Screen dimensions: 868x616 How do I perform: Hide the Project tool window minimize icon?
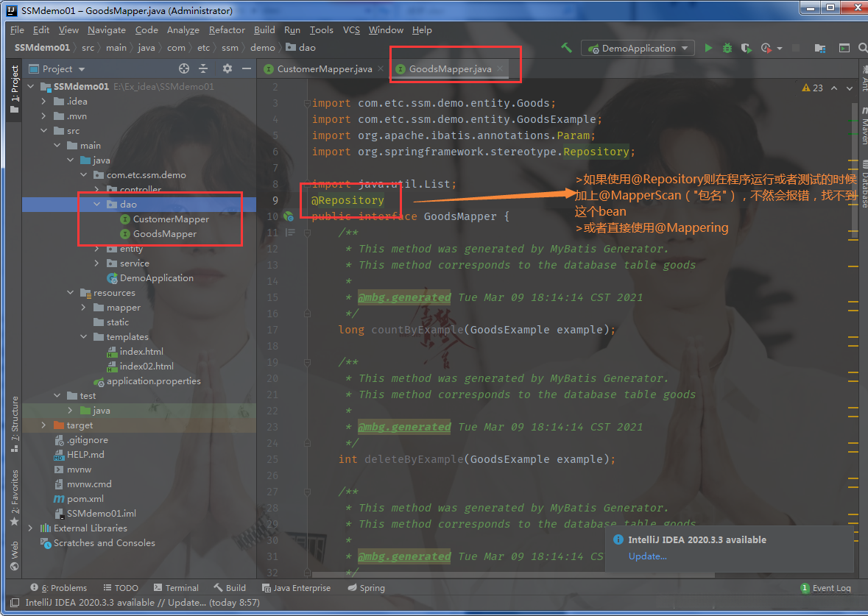pyautogui.click(x=245, y=68)
